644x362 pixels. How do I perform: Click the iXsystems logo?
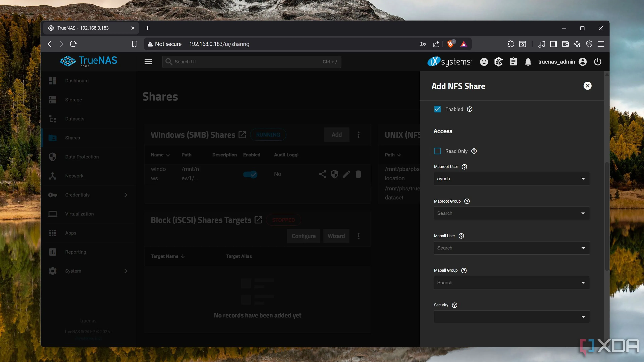449,62
